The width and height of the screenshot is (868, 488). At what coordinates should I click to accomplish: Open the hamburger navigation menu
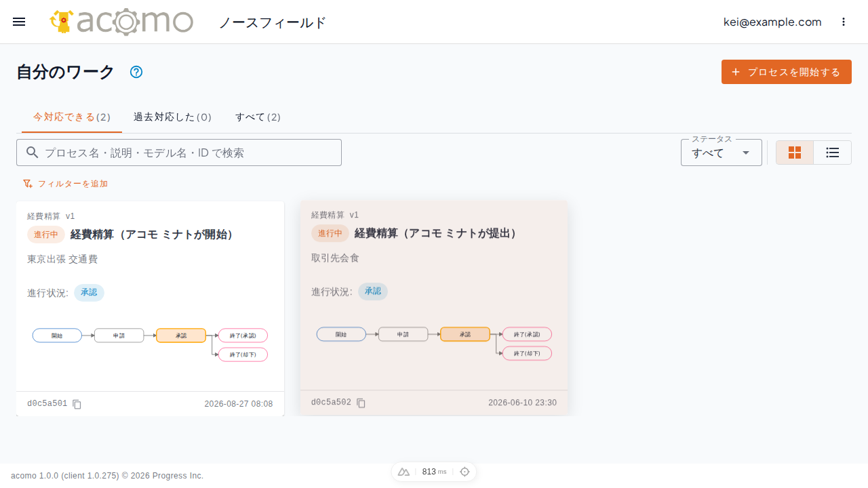(19, 22)
